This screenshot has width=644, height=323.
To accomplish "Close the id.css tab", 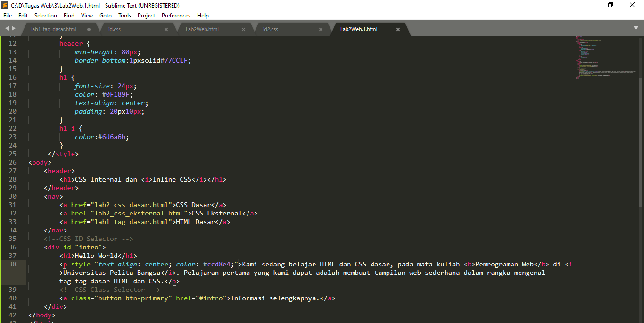I will pyautogui.click(x=166, y=29).
